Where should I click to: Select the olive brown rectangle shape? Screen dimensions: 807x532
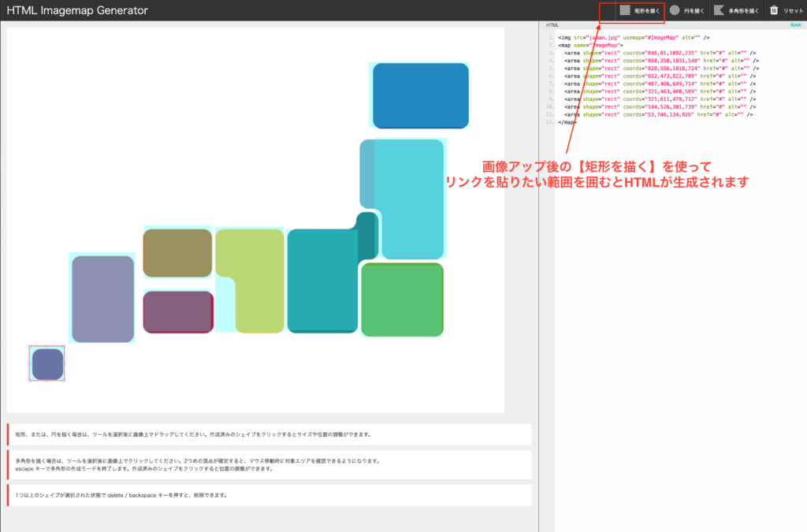pos(177,253)
